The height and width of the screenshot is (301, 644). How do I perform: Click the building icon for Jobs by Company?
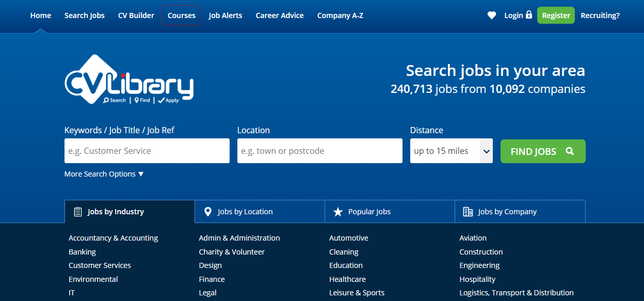[x=468, y=212]
